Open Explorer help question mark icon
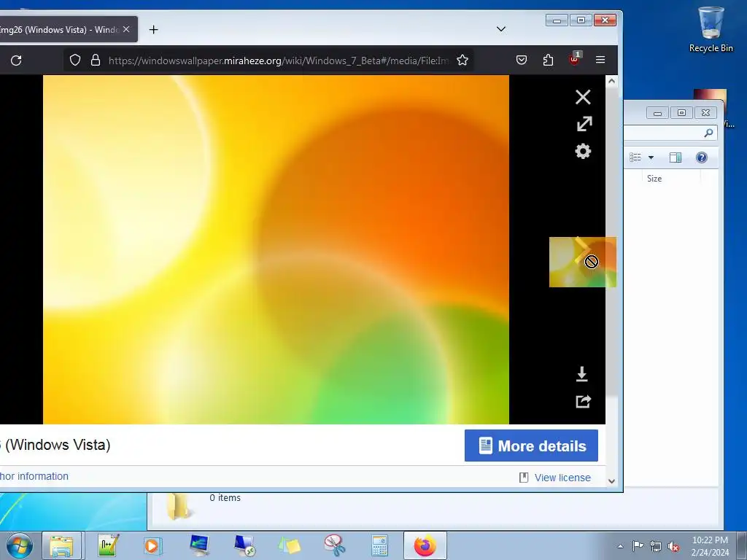This screenshot has height=560, width=747. click(x=701, y=157)
